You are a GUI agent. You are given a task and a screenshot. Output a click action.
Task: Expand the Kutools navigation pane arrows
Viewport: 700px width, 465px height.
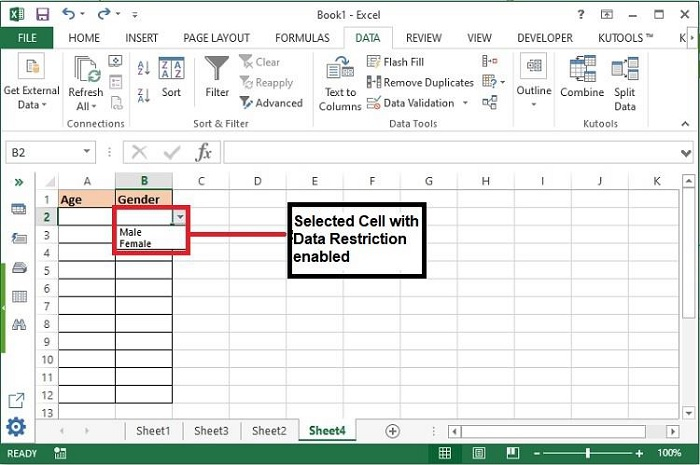pyautogui.click(x=19, y=182)
